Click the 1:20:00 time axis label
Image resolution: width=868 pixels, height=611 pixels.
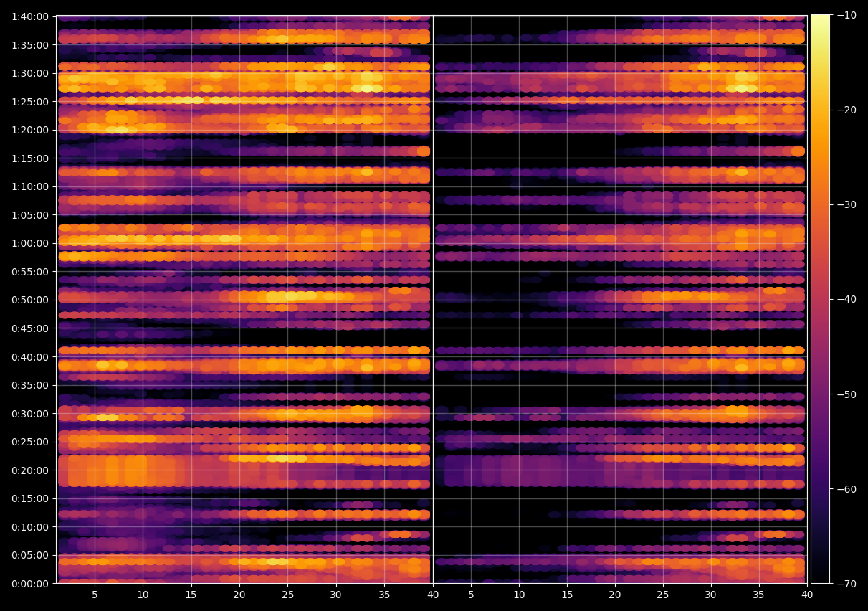(x=30, y=130)
